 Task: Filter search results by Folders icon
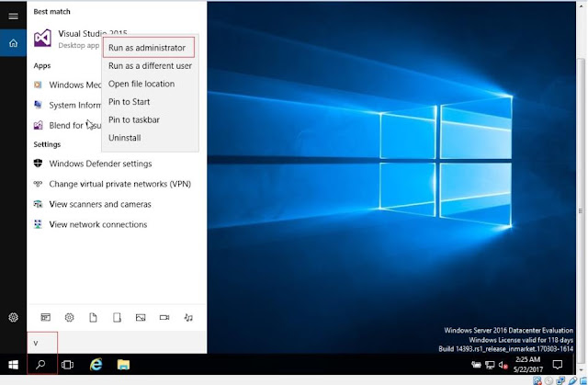click(117, 318)
